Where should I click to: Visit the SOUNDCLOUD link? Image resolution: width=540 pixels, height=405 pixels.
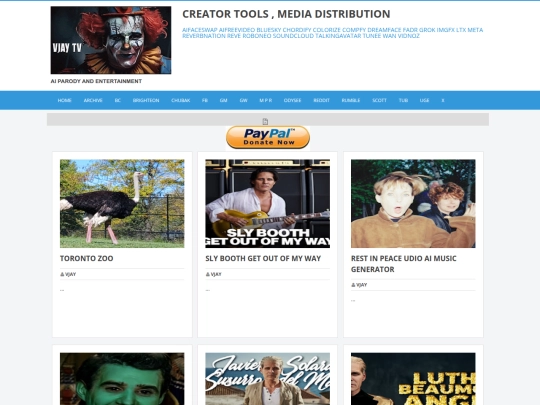(293, 36)
